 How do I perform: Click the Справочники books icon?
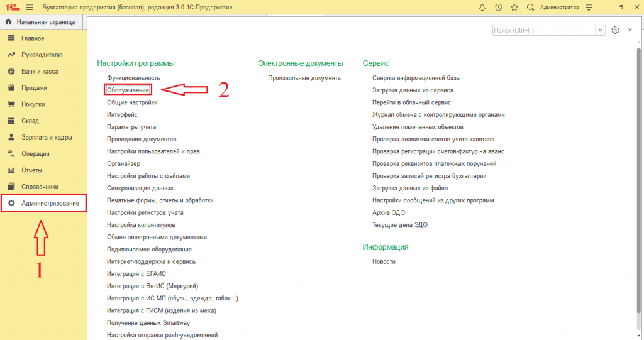pyautogui.click(x=11, y=187)
